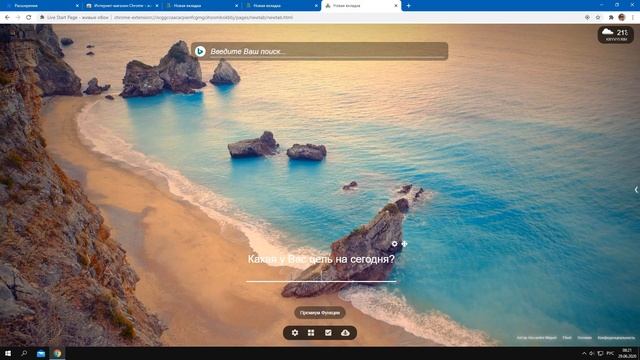Open the Chrome three-dot menu
The height and width of the screenshot is (360, 640).
[x=633, y=18]
